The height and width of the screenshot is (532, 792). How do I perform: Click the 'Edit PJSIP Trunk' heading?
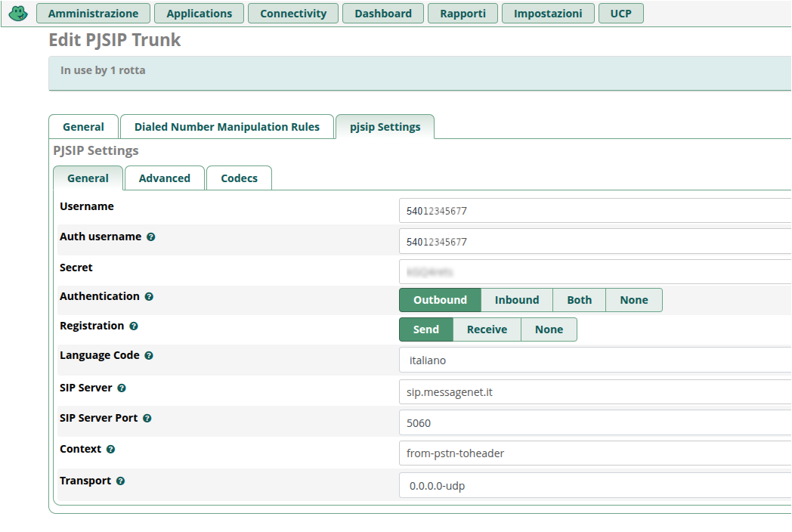pos(115,40)
